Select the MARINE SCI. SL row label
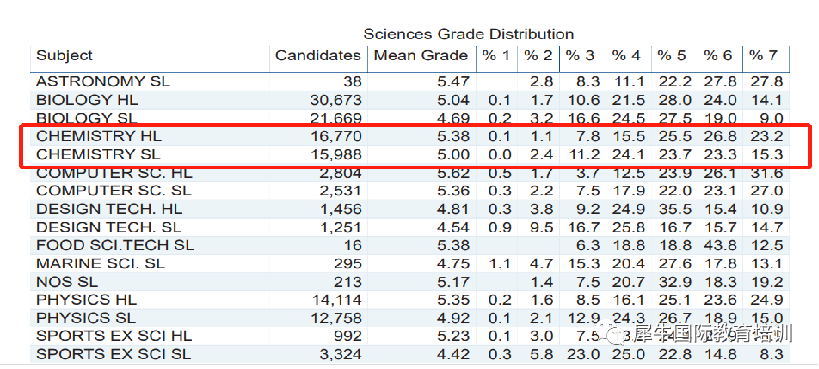This screenshot has height=369, width=819. tap(100, 263)
